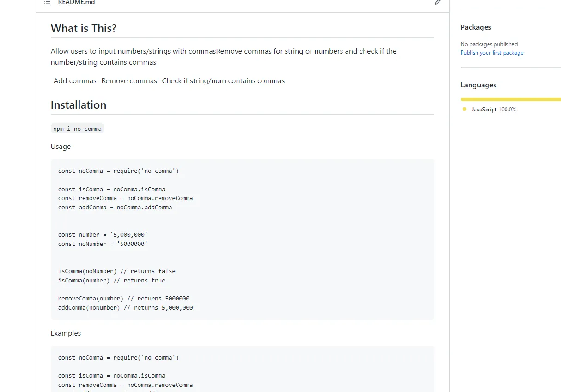Click the README.md file name
The height and width of the screenshot is (392, 561).
tap(76, 2)
